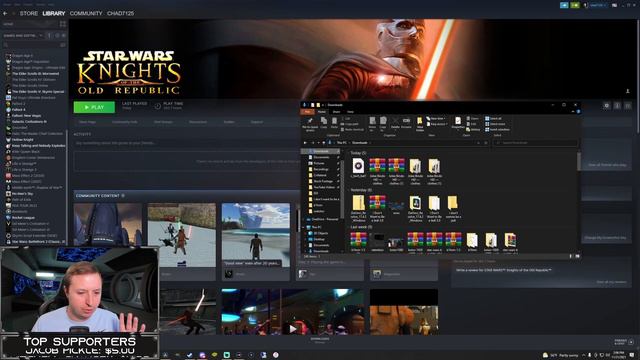Click Partly sunny weather in taskbar
The width and height of the screenshot is (640, 360).
coord(561,355)
